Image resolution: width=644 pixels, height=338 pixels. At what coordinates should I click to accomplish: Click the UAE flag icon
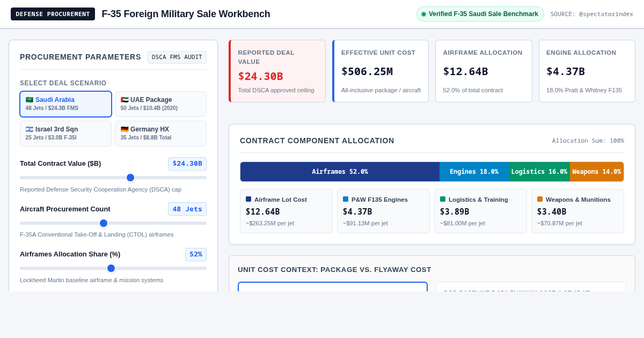(x=125, y=100)
